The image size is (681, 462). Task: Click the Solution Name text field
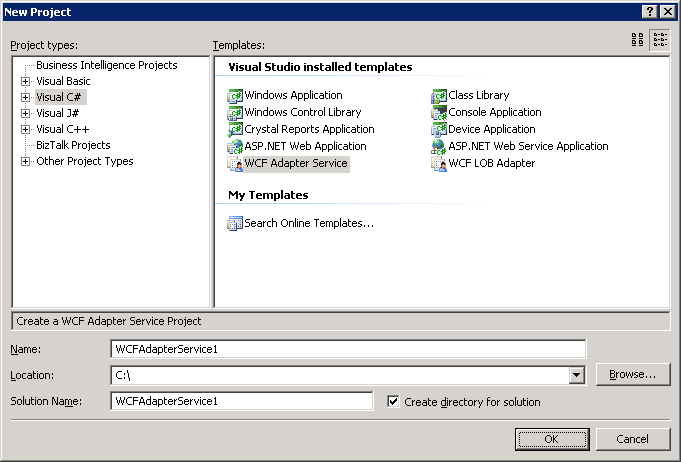[241, 401]
